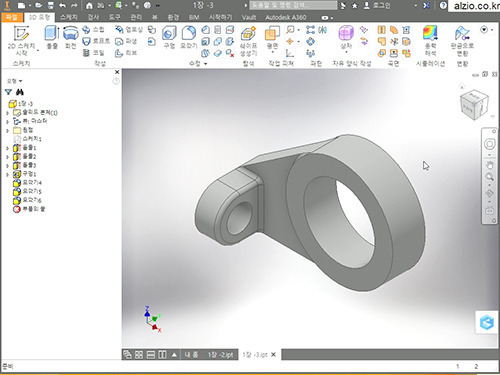Viewport: 500px width, 375px height.
Task: Click the 로그인 sign-in button
Action: [378, 5]
